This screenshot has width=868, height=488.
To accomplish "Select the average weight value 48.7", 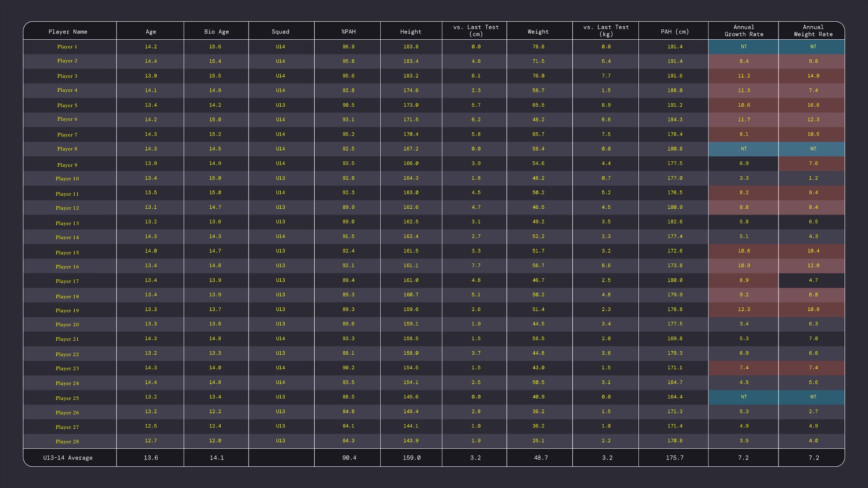I will [x=541, y=458].
